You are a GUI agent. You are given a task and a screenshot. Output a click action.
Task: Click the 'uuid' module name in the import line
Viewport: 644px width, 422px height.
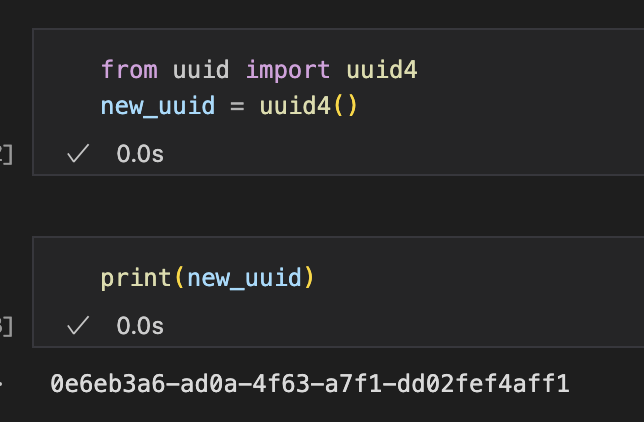point(201,69)
